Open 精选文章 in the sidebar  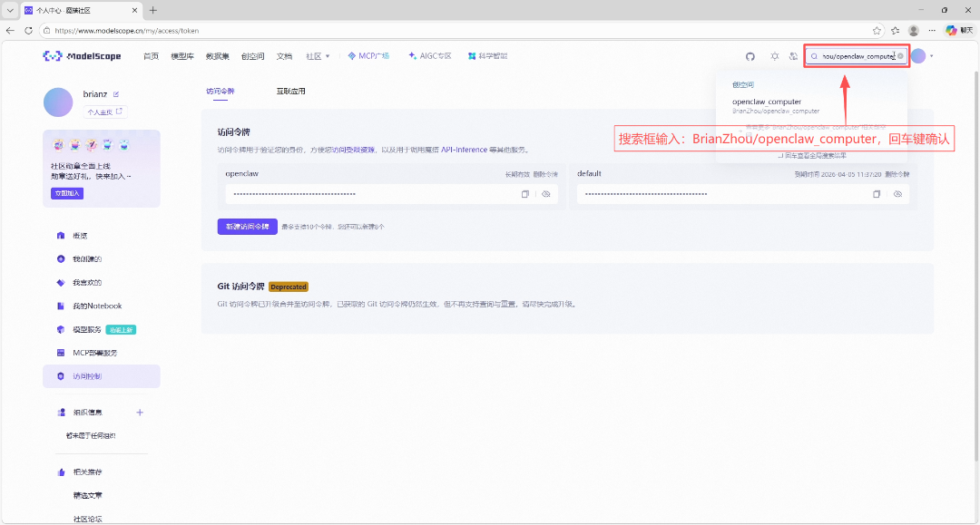87,496
